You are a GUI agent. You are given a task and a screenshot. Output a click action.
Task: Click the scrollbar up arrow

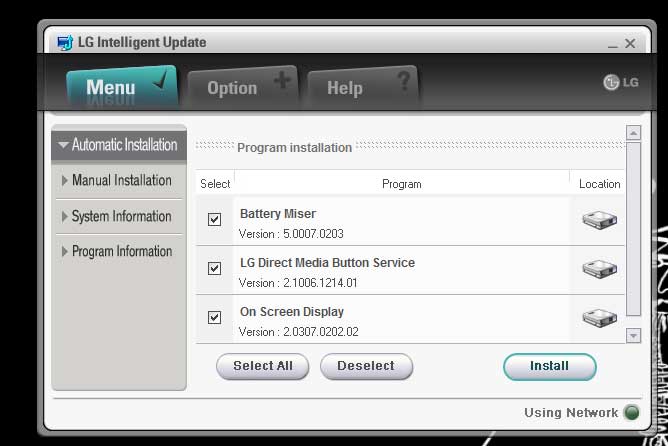633,133
